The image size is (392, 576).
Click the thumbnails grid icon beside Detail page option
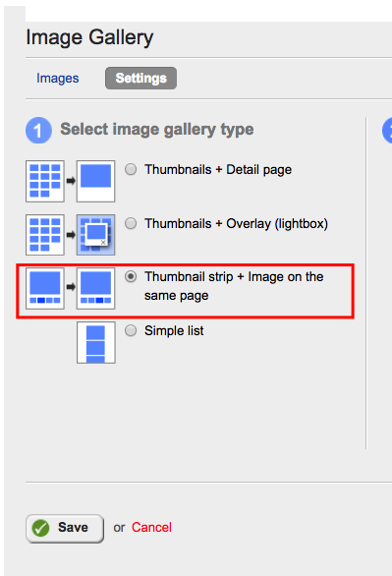coord(45,181)
